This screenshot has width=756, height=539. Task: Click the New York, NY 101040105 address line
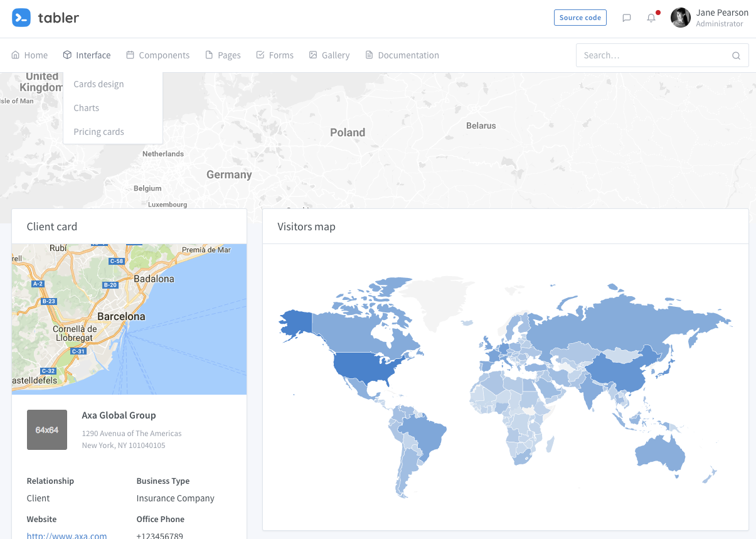click(x=124, y=446)
